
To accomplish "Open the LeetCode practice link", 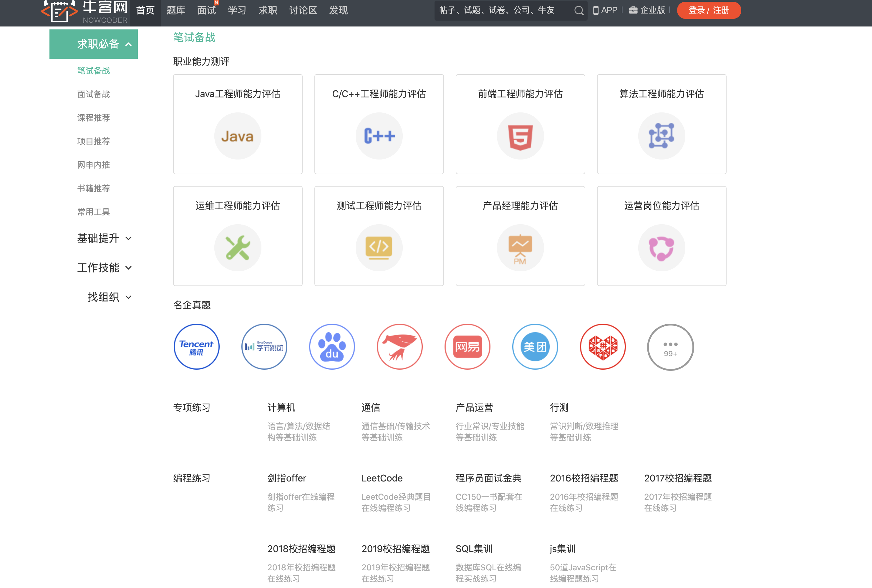I will [382, 478].
